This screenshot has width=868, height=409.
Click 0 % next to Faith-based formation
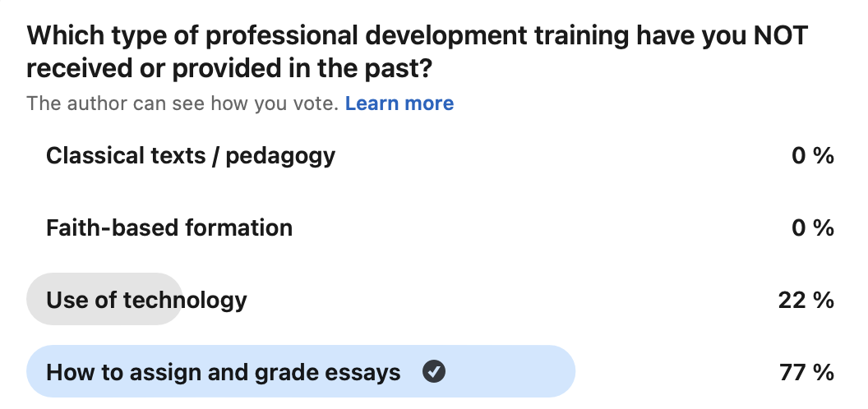(x=813, y=228)
